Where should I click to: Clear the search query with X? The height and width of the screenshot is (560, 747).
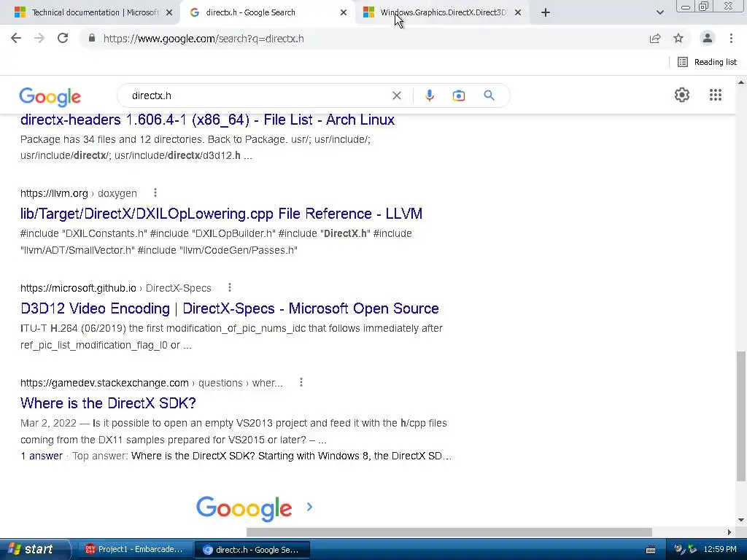396,96
